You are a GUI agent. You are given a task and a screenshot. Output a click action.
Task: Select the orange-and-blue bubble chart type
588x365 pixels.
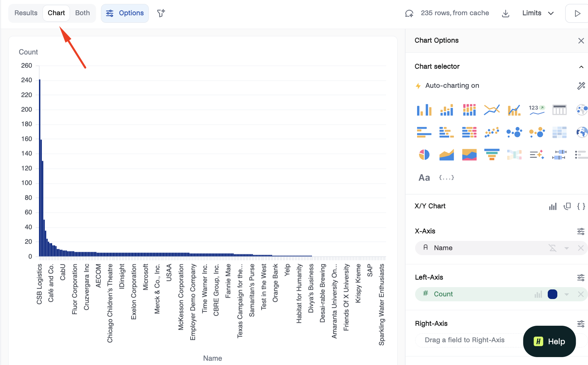click(x=537, y=132)
